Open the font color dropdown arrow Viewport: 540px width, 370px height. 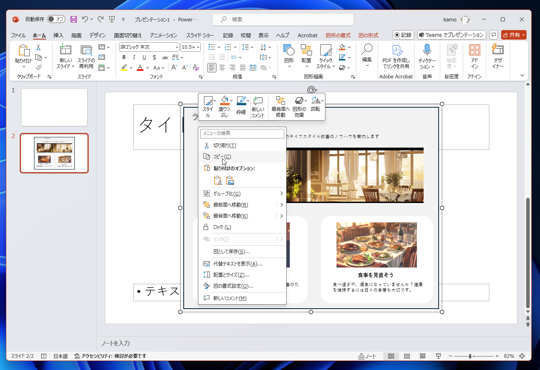(147, 68)
